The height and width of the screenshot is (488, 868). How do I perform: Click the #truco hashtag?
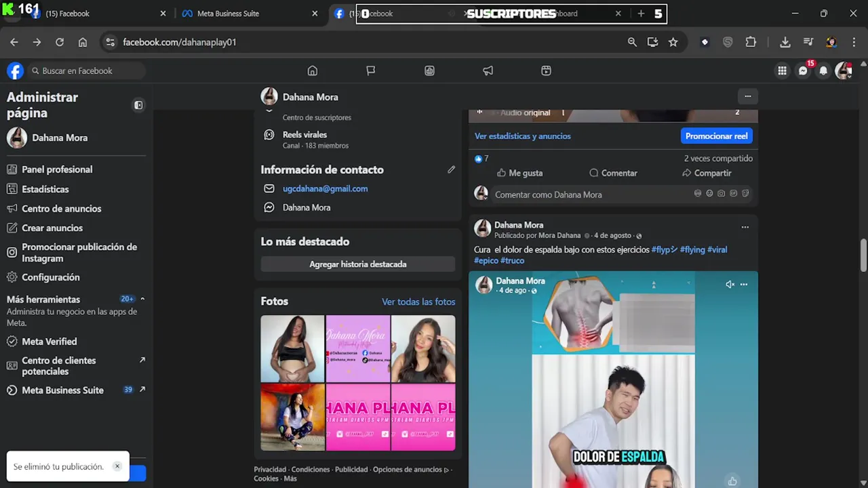point(512,260)
